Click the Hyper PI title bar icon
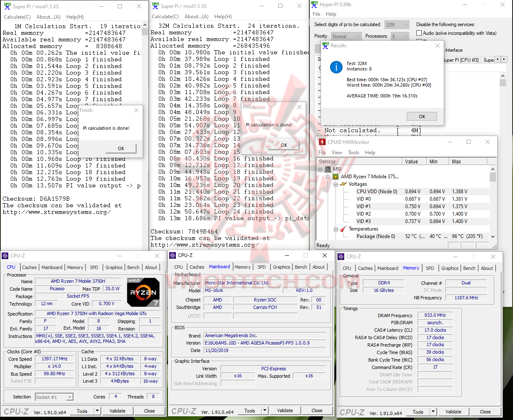 pyautogui.click(x=314, y=4)
